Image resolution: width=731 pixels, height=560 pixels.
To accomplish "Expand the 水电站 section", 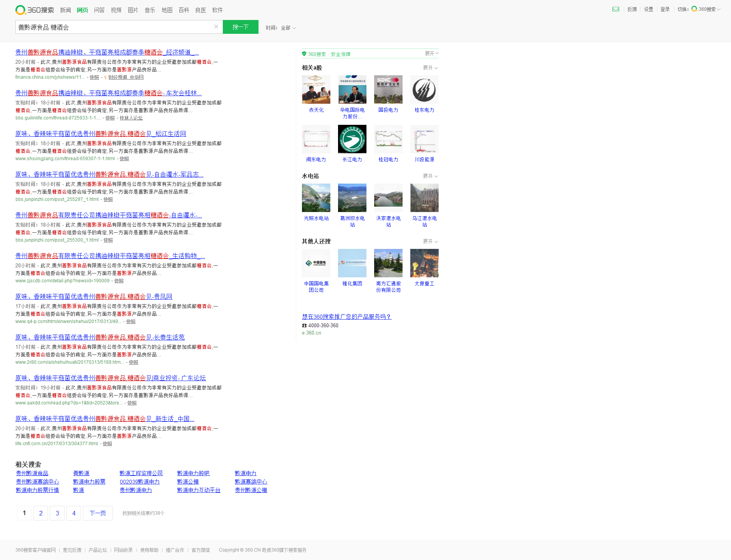I will coord(430,176).
